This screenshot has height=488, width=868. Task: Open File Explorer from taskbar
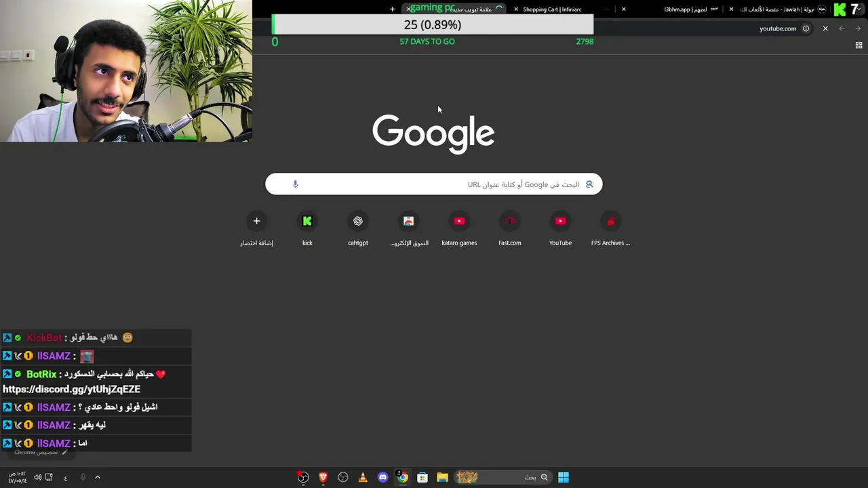(x=442, y=477)
